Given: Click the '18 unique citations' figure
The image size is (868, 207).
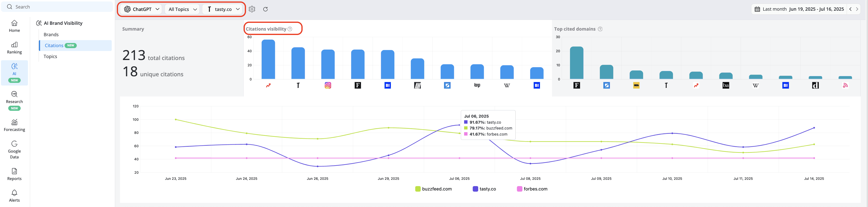Looking at the screenshot, I should pyautogui.click(x=153, y=72).
